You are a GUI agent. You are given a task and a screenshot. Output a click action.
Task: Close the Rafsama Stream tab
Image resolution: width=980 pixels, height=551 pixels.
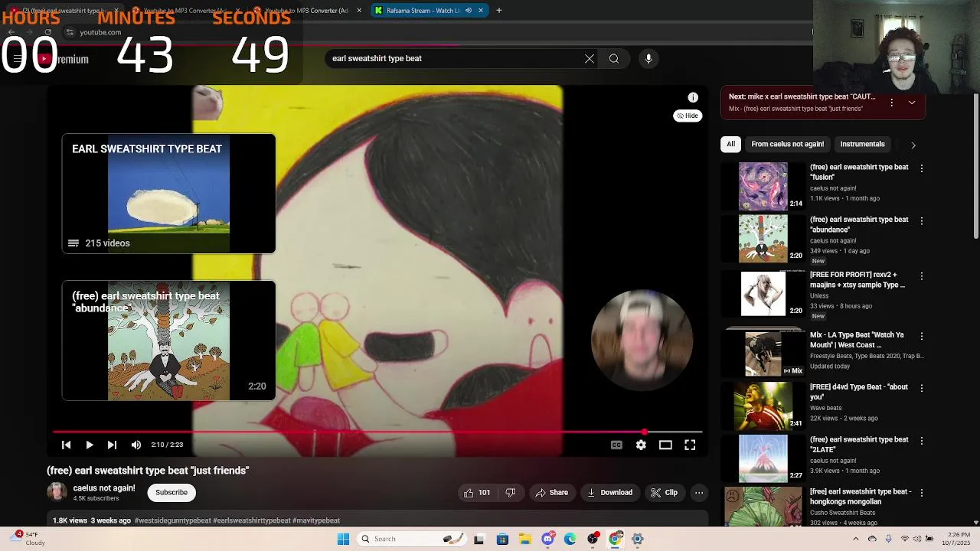click(x=481, y=11)
